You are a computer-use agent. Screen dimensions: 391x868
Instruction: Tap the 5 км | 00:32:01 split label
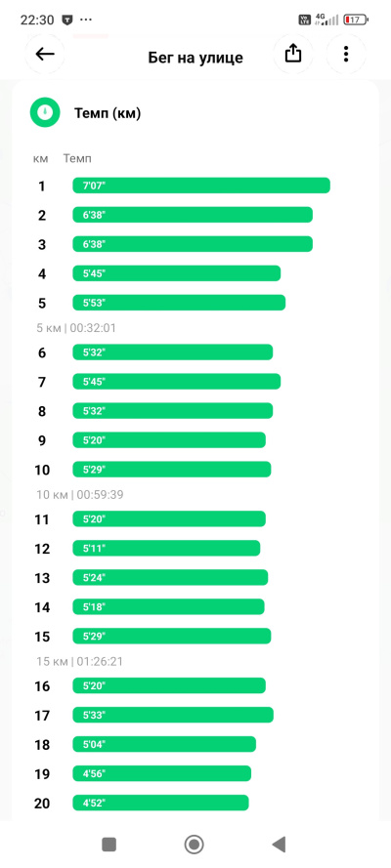pos(76,328)
